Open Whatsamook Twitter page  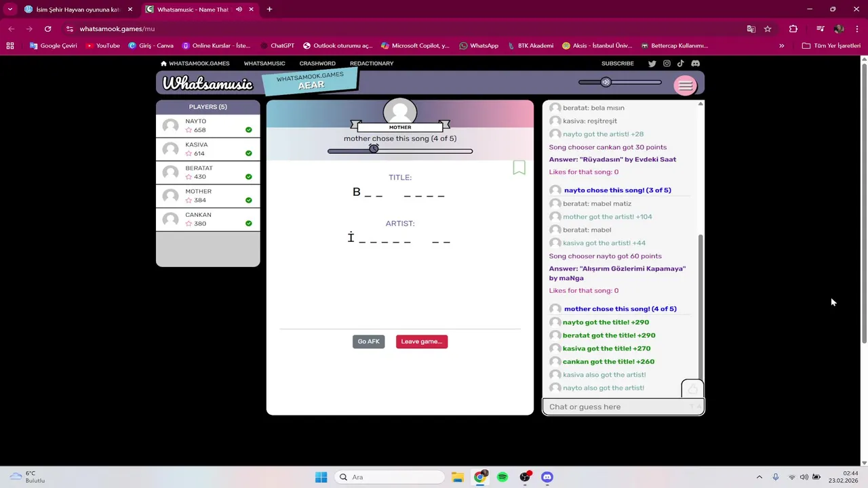click(652, 64)
